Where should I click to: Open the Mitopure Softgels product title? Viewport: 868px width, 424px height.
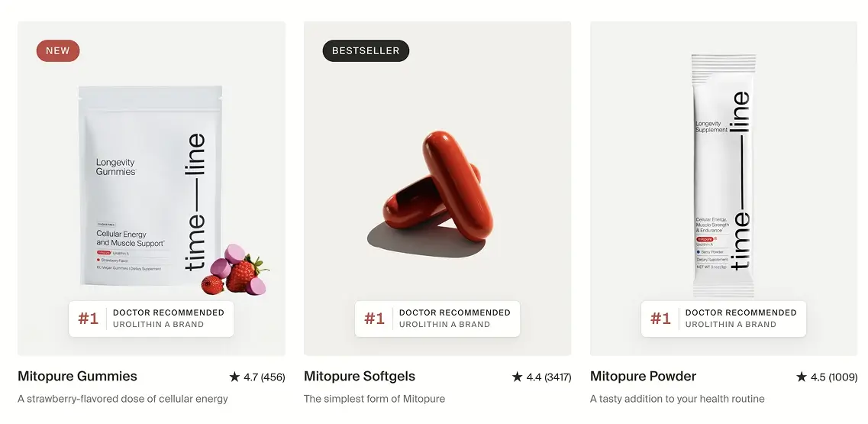(360, 376)
